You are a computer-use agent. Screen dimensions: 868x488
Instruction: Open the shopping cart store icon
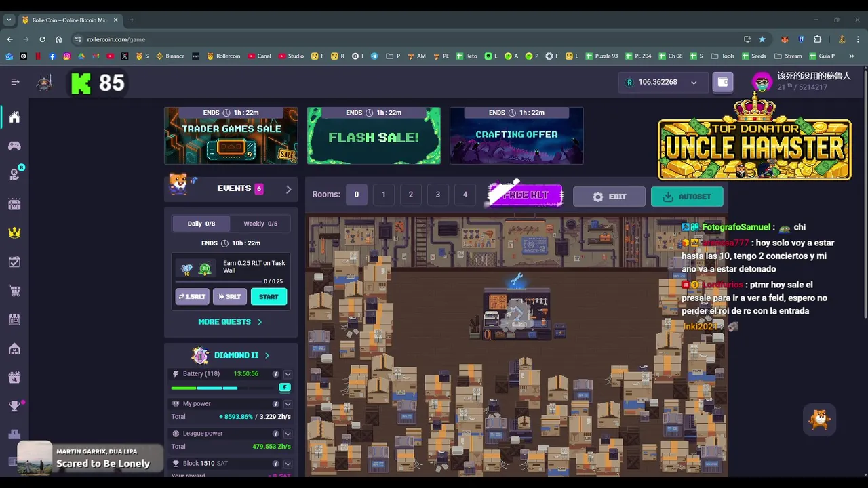pyautogui.click(x=14, y=291)
